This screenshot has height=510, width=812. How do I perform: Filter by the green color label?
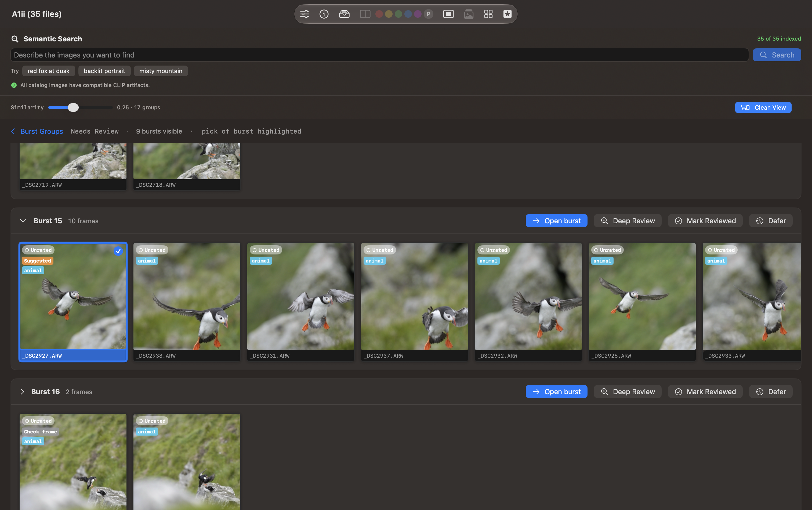398,14
